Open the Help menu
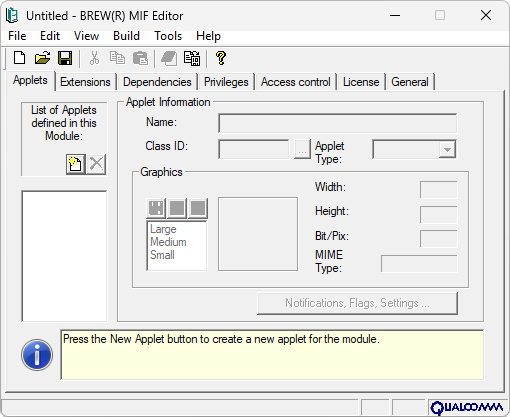510x417 pixels. 208,36
